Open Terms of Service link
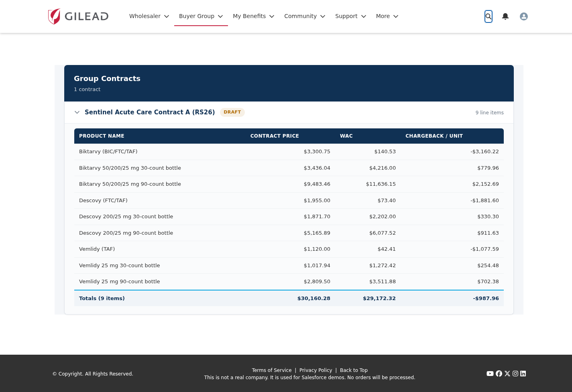Screen dimensions: 572x392 [272, 370]
